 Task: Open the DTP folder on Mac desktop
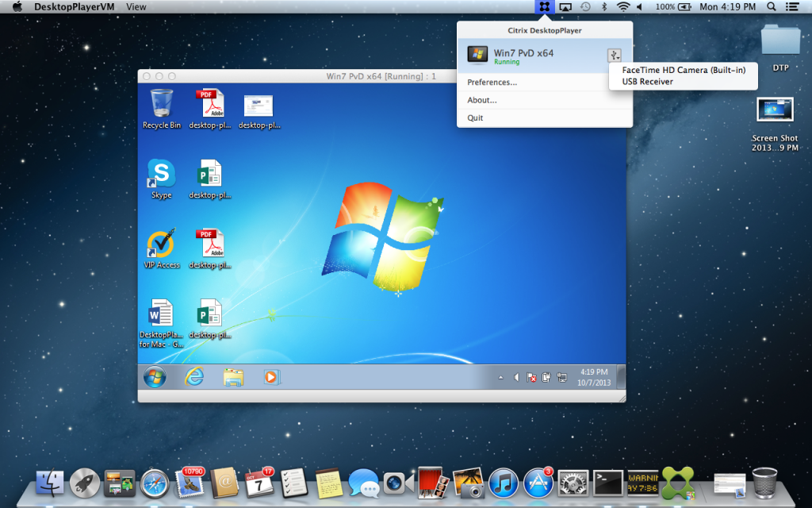click(x=780, y=47)
